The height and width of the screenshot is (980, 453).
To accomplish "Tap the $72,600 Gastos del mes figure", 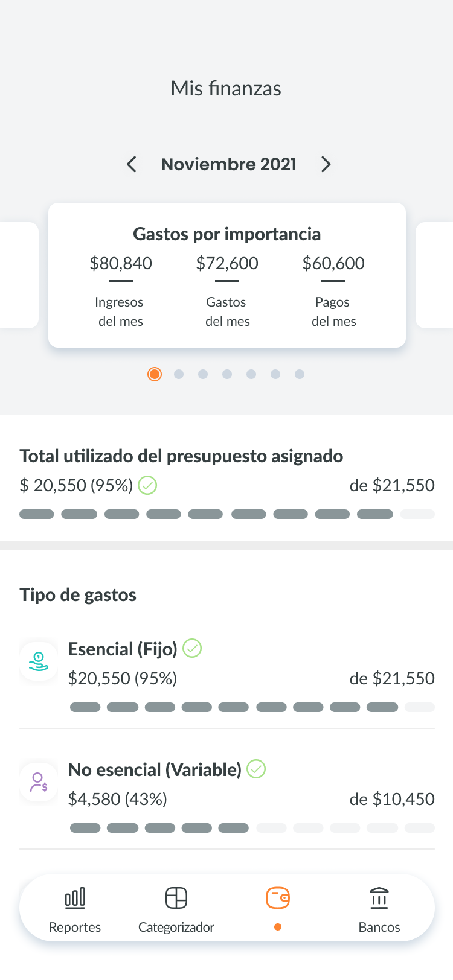I will coord(227,263).
